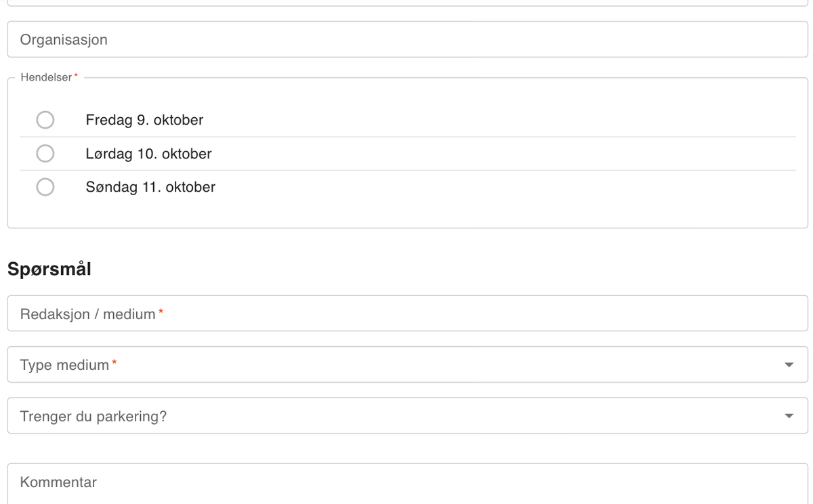Choose the Søndag 11. oktober radio option

coord(45,187)
